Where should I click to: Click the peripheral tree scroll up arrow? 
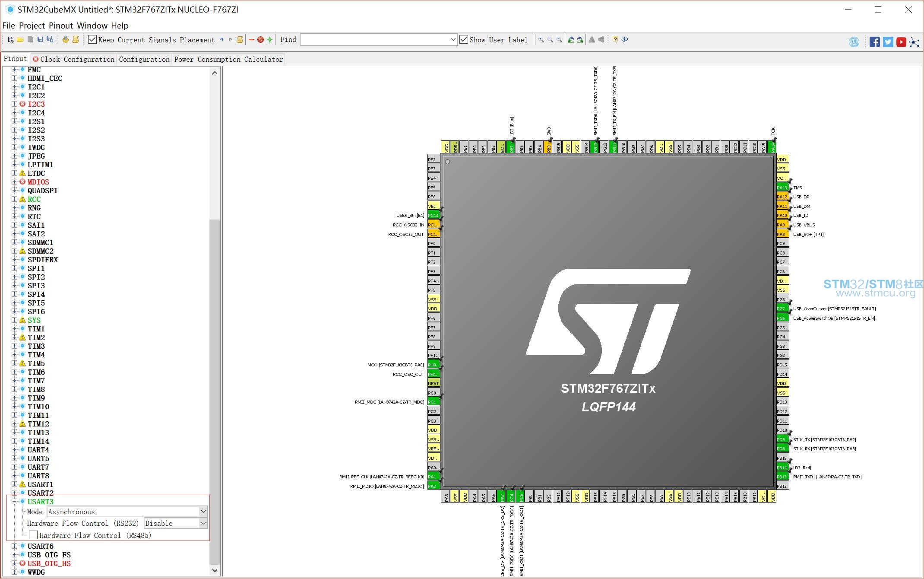click(x=215, y=73)
